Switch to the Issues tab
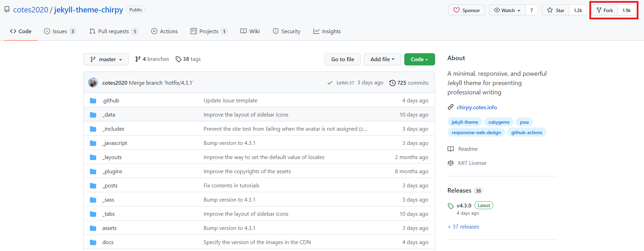The width and height of the screenshot is (644, 251). coord(59,31)
